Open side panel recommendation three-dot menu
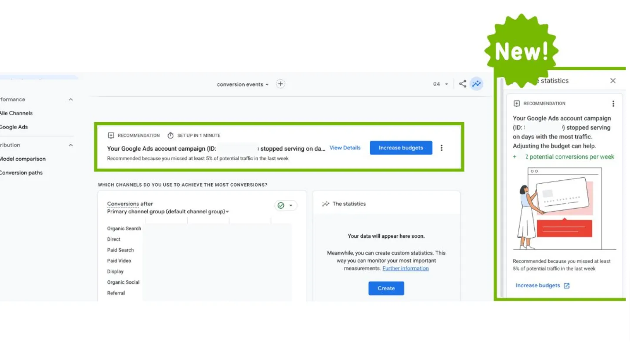Screen dimensions: 630x364 [x=613, y=103]
